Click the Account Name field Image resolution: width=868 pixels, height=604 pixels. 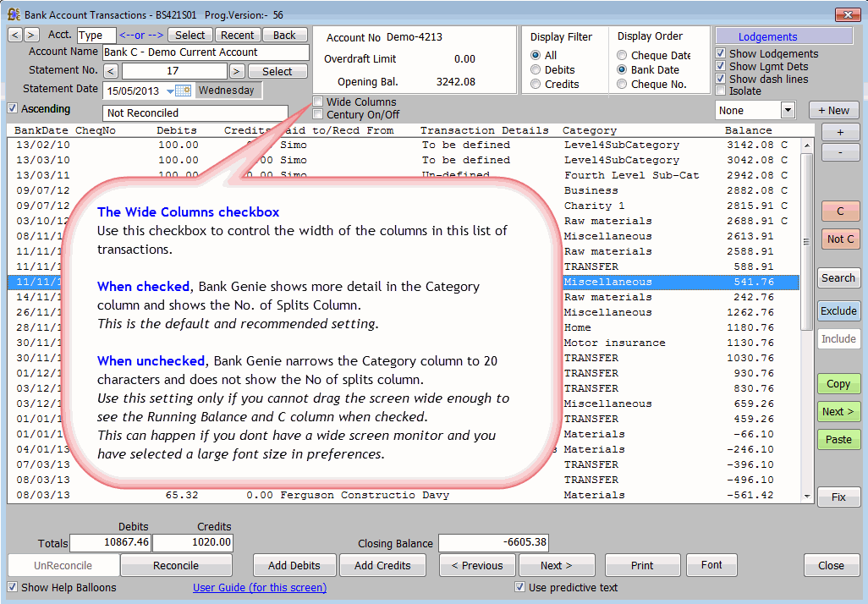pyautogui.click(x=206, y=52)
